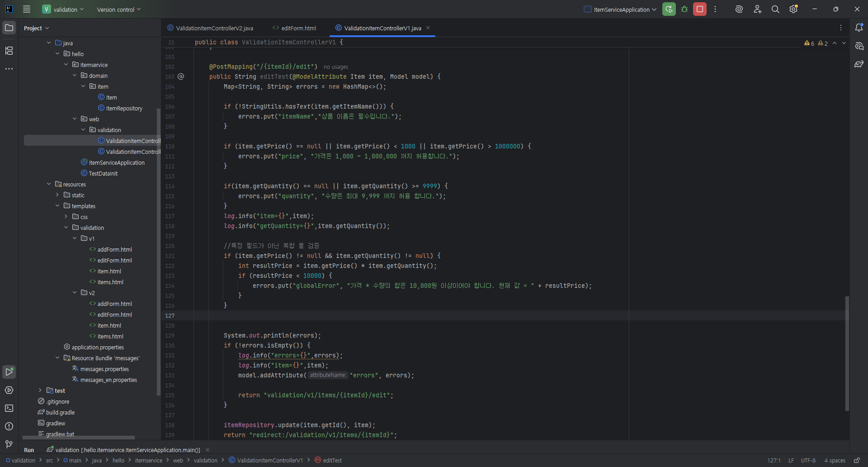The width and height of the screenshot is (868, 467).
Task: Open the validation project dropdown
Action: click(63, 9)
